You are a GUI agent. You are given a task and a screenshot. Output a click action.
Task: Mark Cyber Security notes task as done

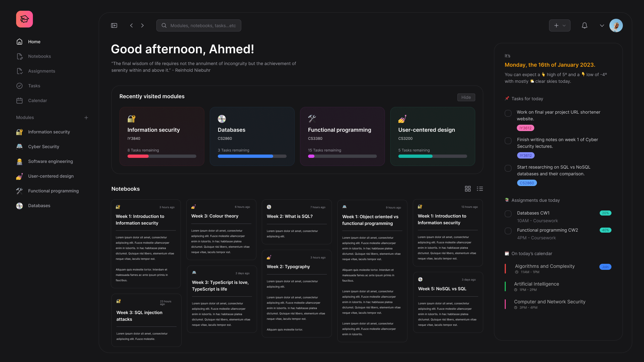tap(508, 141)
